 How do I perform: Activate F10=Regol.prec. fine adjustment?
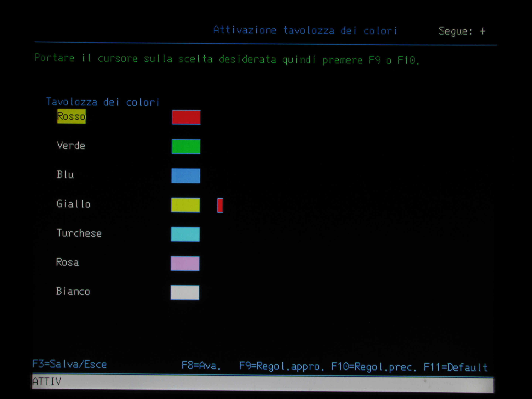tap(374, 367)
